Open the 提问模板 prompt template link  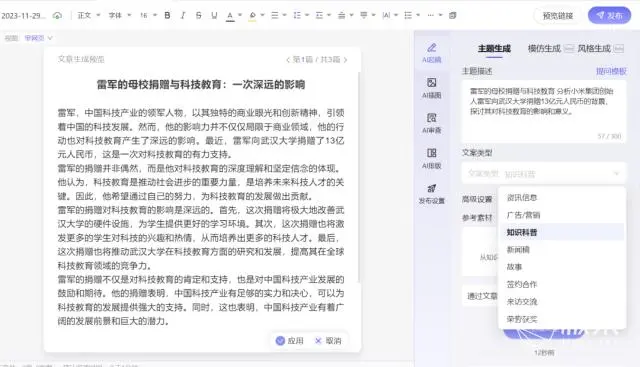[x=611, y=71]
